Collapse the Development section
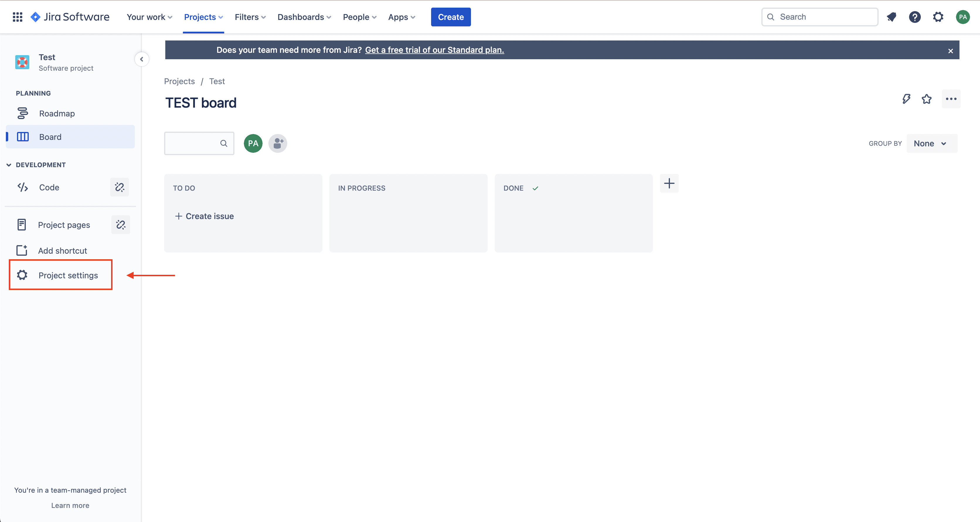This screenshot has height=522, width=980. click(x=9, y=165)
